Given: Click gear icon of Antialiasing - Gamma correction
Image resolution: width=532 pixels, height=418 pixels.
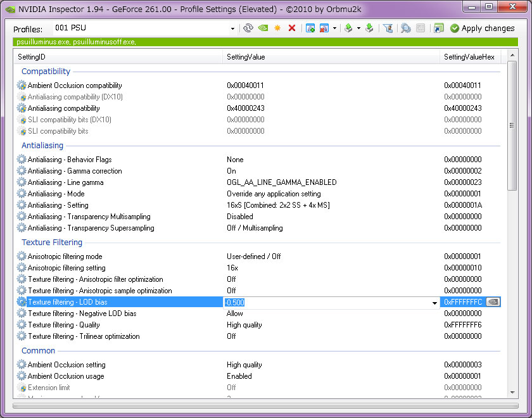Looking at the screenshot, I should click(x=22, y=170).
